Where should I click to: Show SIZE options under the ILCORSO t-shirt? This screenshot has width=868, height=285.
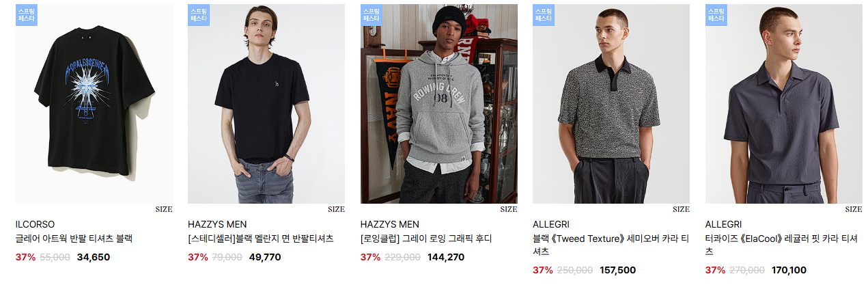click(164, 209)
